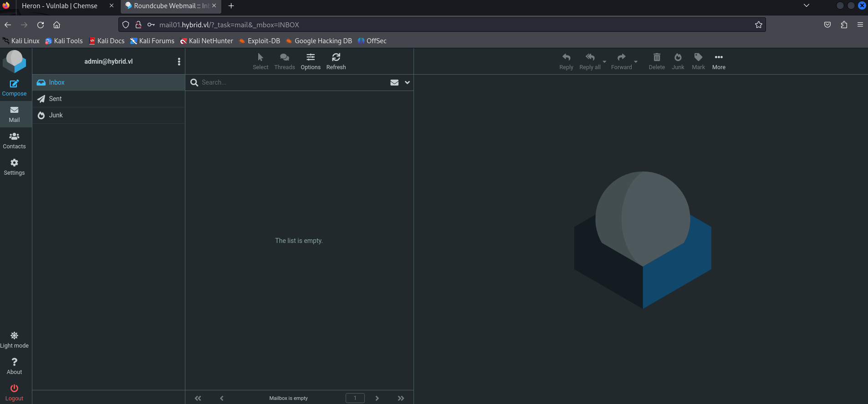Open the Options list settings
This screenshot has width=868, height=404.
[x=311, y=61]
